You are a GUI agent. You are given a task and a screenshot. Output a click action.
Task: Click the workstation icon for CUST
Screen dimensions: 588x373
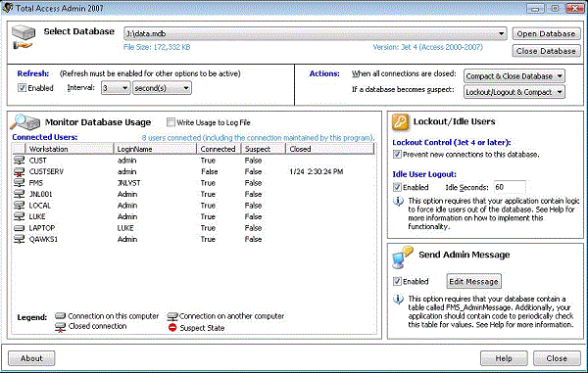click(x=20, y=161)
